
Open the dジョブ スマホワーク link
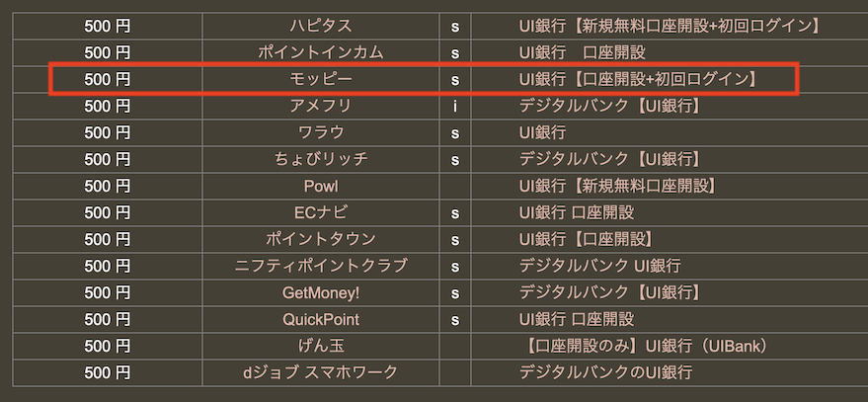tap(321, 372)
